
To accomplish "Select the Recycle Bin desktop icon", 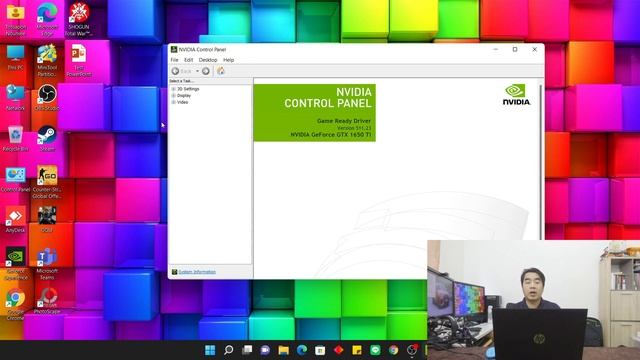I will (x=16, y=139).
